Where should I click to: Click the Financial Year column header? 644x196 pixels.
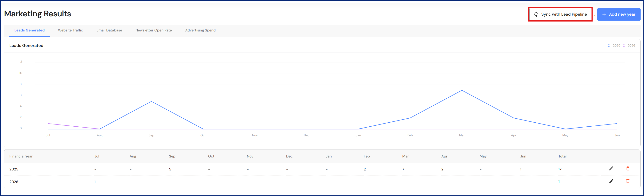click(21, 157)
